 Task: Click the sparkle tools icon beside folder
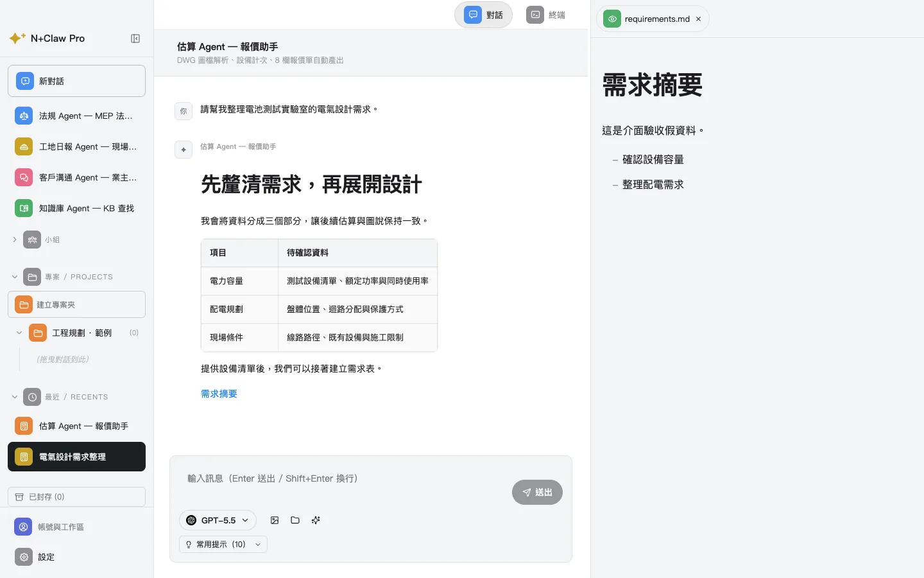(x=316, y=520)
